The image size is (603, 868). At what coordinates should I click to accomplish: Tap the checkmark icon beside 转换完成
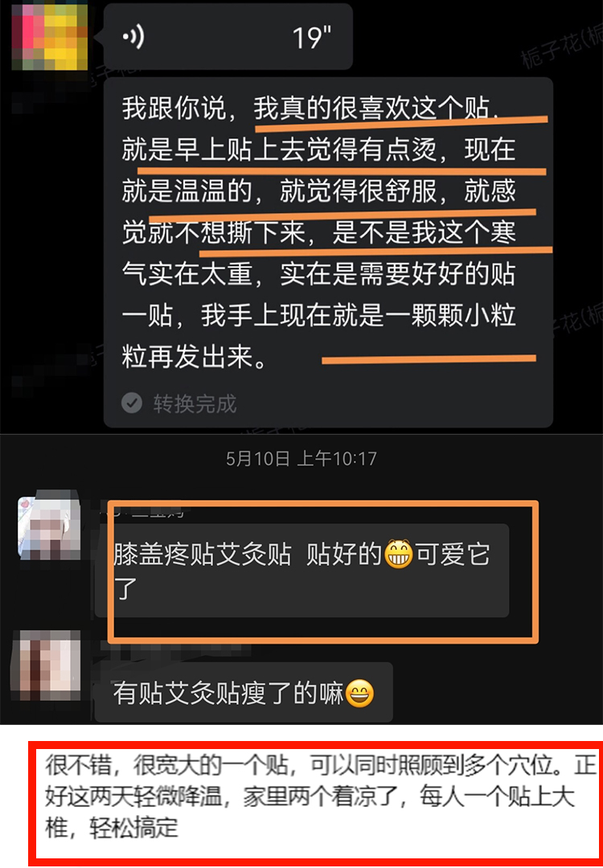coord(132,403)
